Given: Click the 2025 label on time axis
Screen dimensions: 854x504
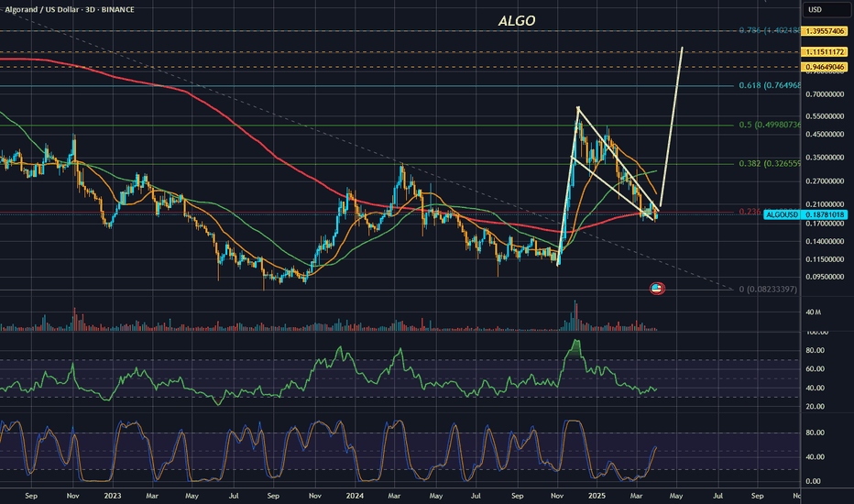Looking at the screenshot, I should coord(597,496).
